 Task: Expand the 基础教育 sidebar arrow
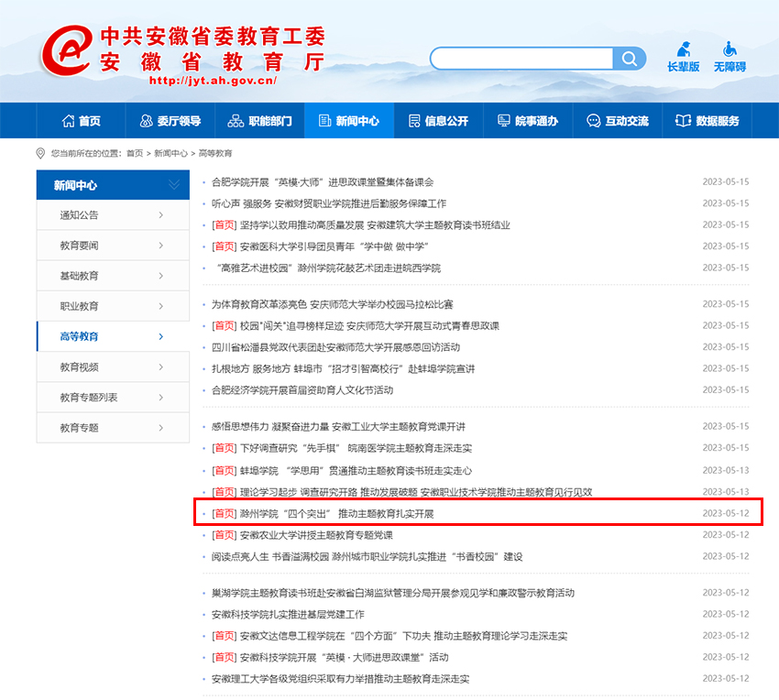161,276
